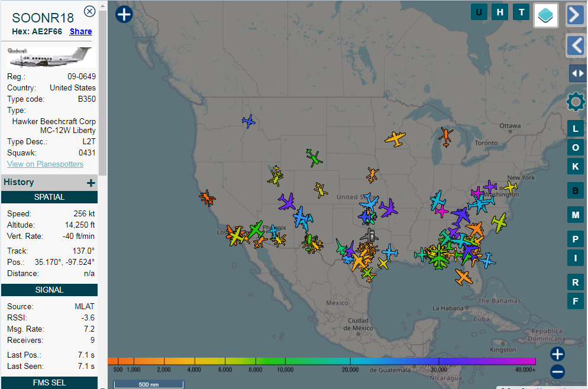
Task: Select the gray aircraft with the question mark
Action: pos(370,236)
